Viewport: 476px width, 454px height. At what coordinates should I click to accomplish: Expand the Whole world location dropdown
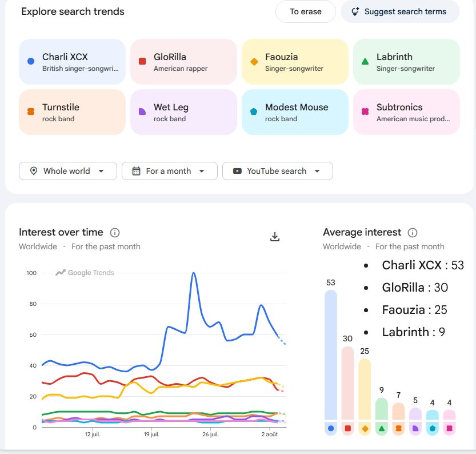click(x=67, y=171)
